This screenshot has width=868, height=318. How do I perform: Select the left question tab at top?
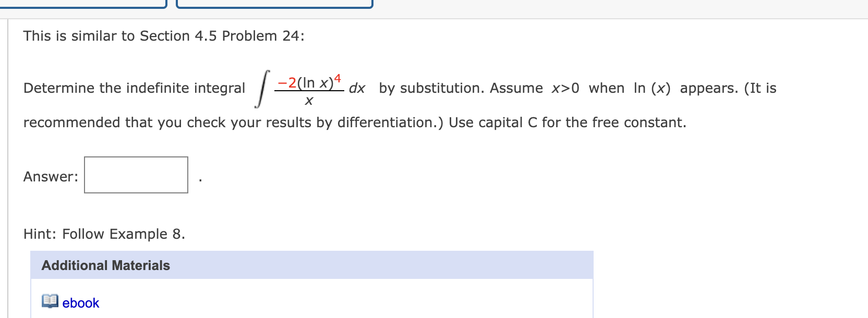click(x=83, y=4)
